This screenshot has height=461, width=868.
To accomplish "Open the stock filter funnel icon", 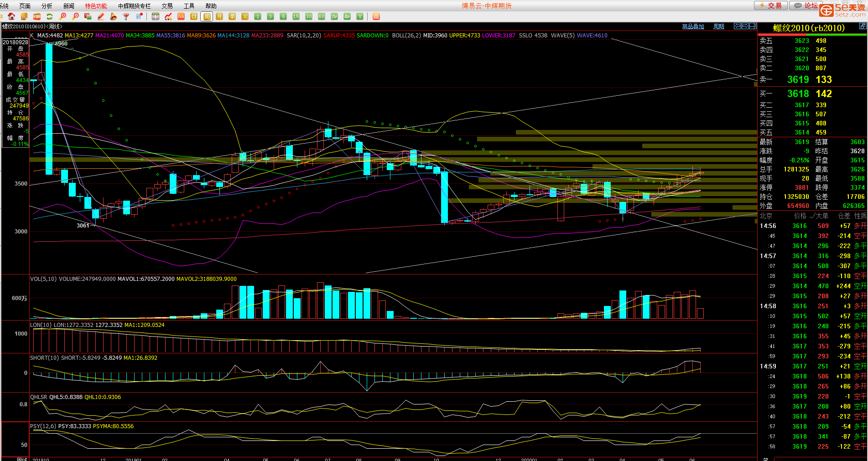I will 126,16.
